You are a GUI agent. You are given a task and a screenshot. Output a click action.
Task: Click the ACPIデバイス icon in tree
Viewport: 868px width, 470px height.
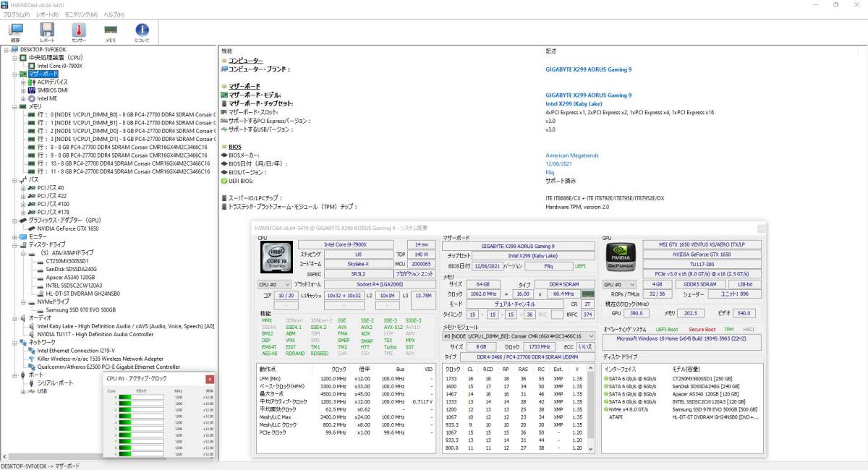coord(32,82)
